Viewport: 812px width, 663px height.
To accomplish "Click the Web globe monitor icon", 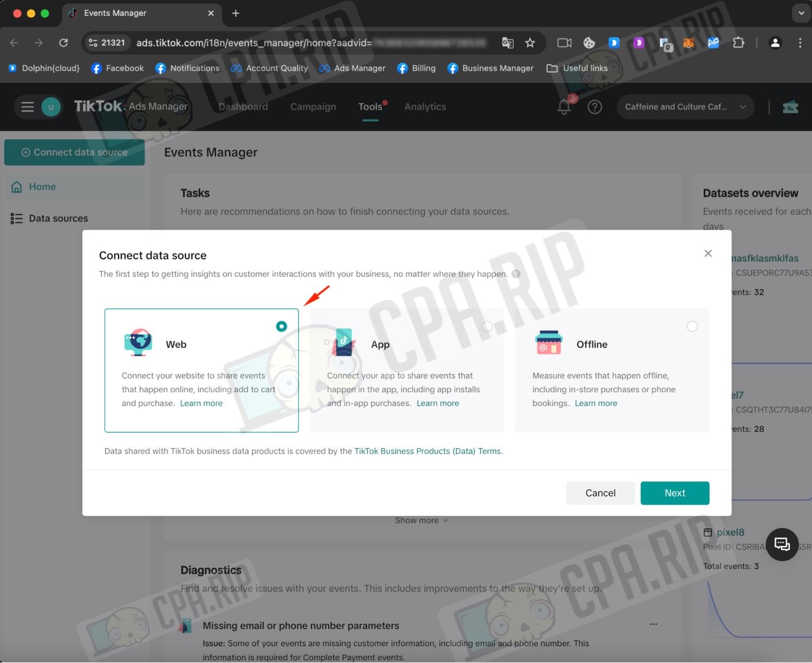I will [138, 343].
